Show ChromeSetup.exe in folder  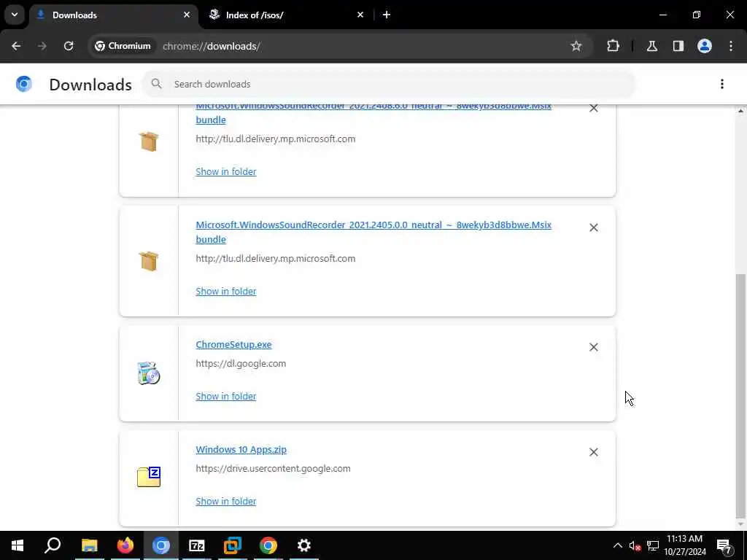tap(226, 396)
